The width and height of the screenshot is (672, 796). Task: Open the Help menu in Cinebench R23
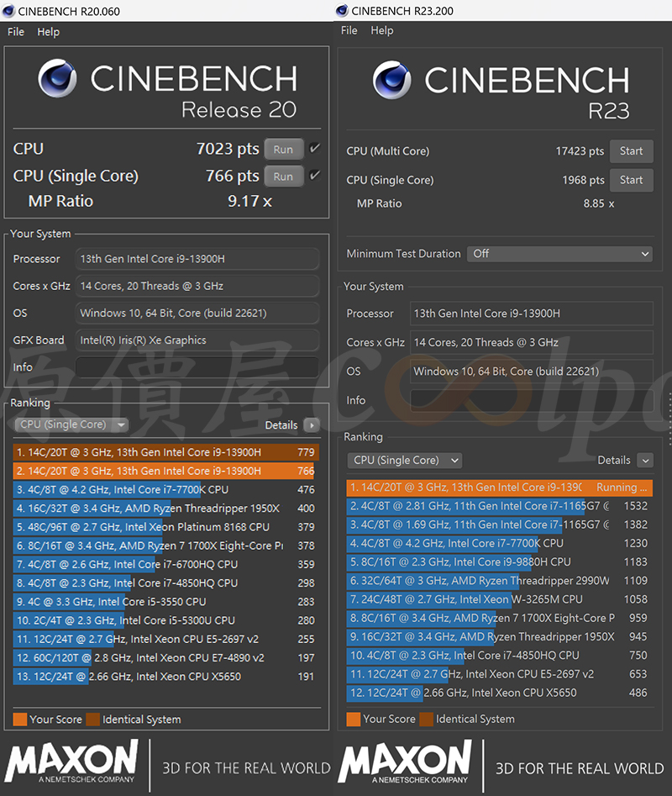[x=382, y=30]
